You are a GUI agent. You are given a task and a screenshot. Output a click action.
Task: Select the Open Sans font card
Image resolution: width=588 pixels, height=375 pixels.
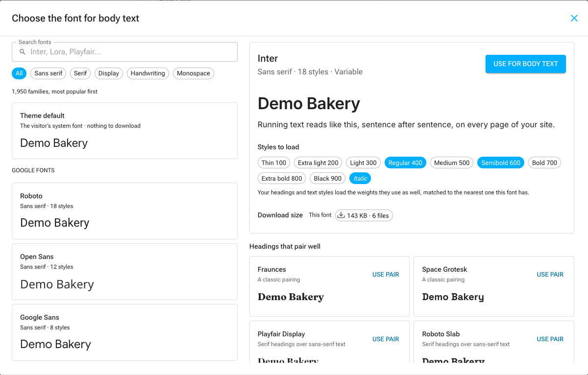coord(124,272)
